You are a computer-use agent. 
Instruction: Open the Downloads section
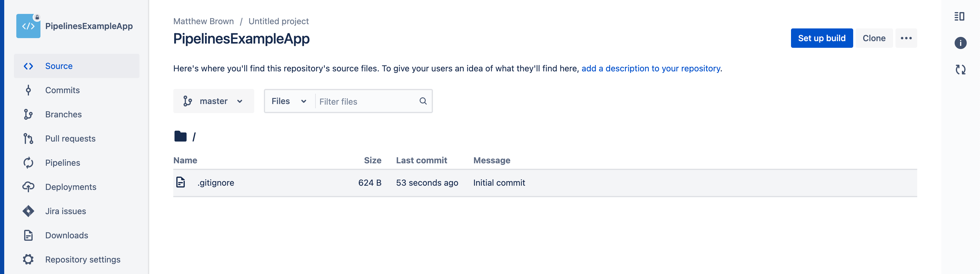[67, 235]
